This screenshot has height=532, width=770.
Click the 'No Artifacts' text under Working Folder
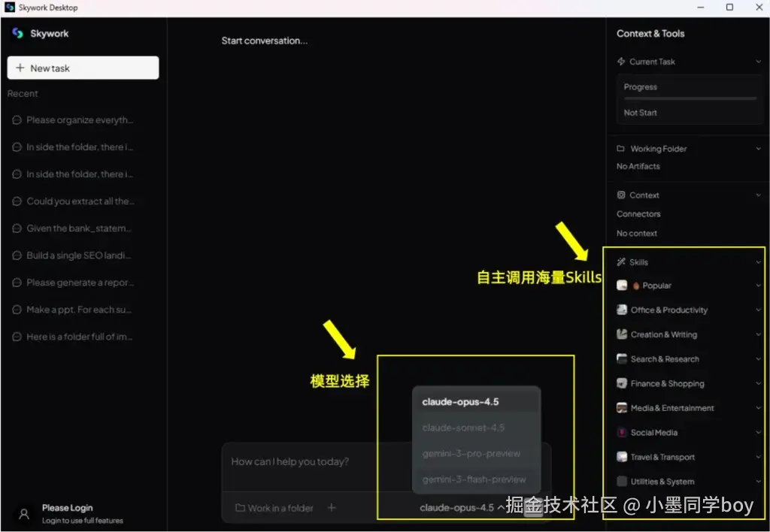click(x=638, y=166)
